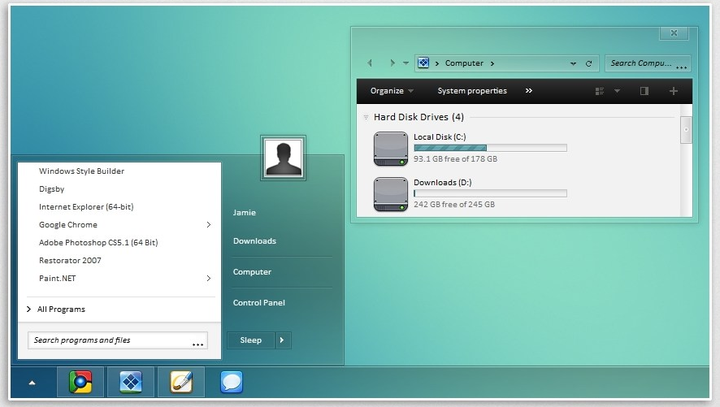This screenshot has width=720, height=407.
Task: Open Paint.NET from Start menu
Action: (x=57, y=278)
